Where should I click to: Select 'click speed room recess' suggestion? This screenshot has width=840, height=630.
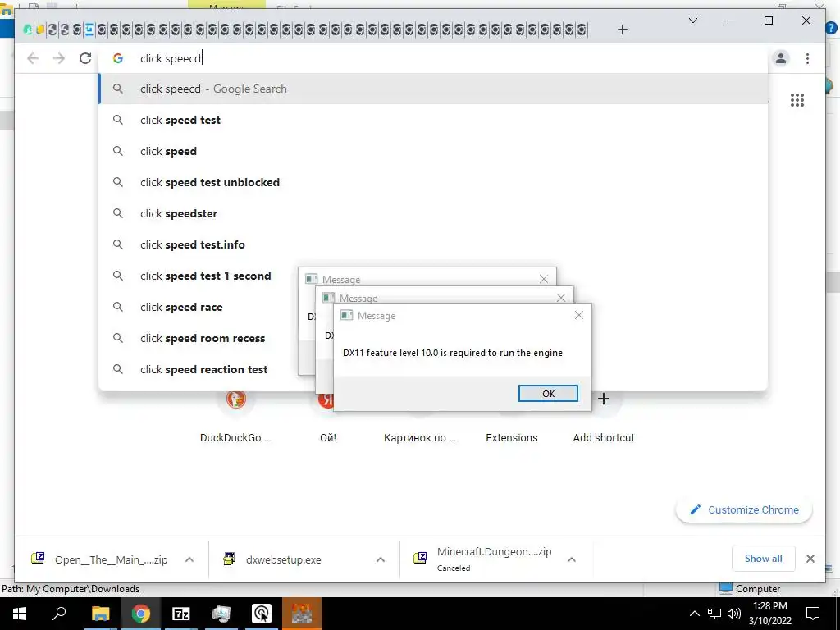[x=199, y=338]
